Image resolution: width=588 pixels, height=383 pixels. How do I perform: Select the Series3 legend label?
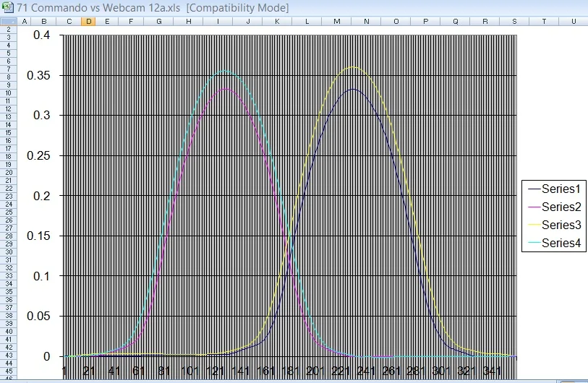[x=561, y=225]
